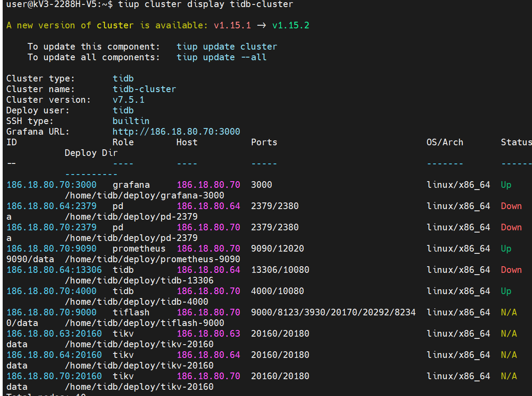Select deploy path /home/tidb/deploy/prometheus-9090
The height and width of the screenshot is (396, 532).
[153, 259]
